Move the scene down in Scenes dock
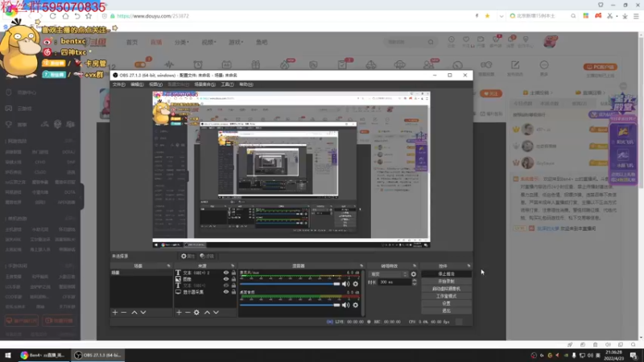 tap(143, 312)
